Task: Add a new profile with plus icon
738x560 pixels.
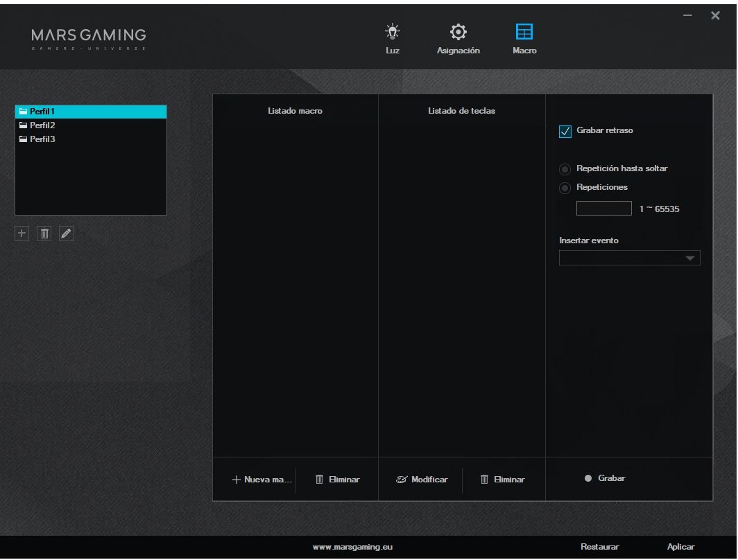Action: point(22,233)
